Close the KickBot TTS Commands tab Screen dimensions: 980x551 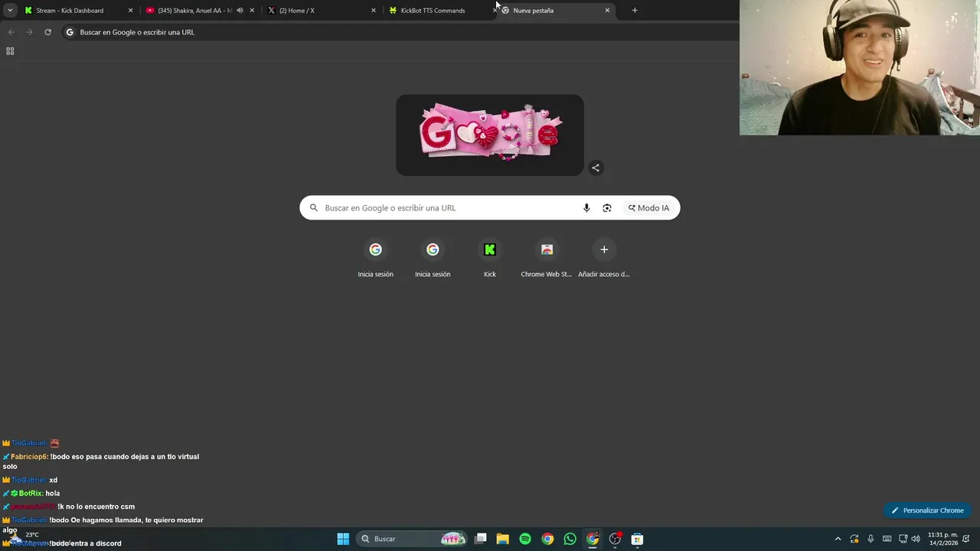click(x=495, y=9)
